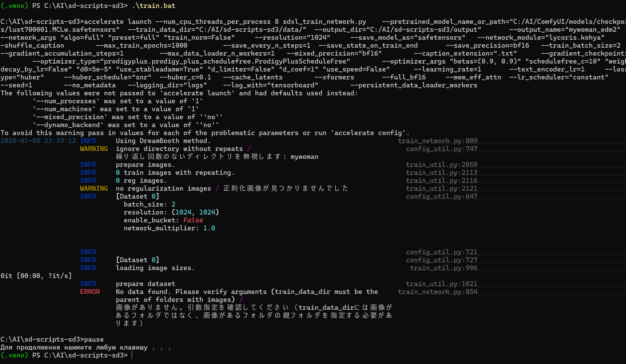Follow the train_network.py:854 error source link
Image resolution: width=626 pixels, height=364 pixels.
point(437,292)
